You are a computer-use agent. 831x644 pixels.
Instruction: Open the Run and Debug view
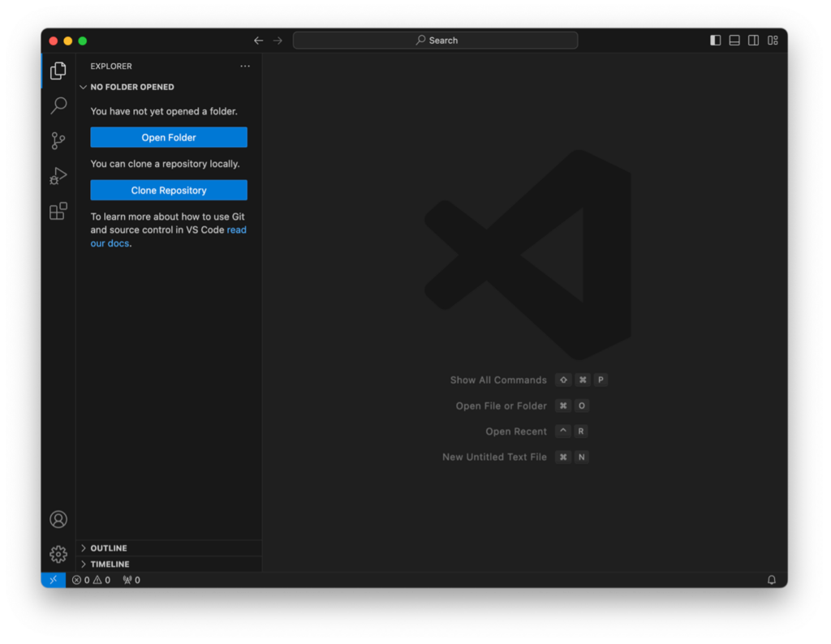click(x=58, y=176)
